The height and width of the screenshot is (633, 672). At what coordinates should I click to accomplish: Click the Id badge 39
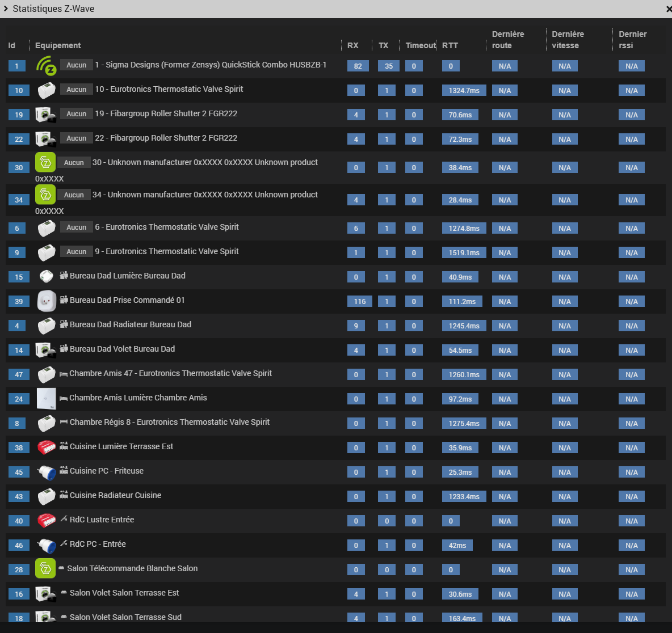click(x=19, y=302)
